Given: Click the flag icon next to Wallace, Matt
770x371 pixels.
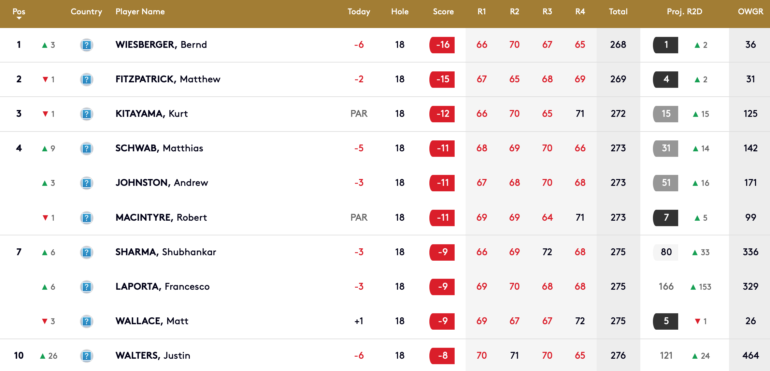Looking at the screenshot, I should coord(86,321).
